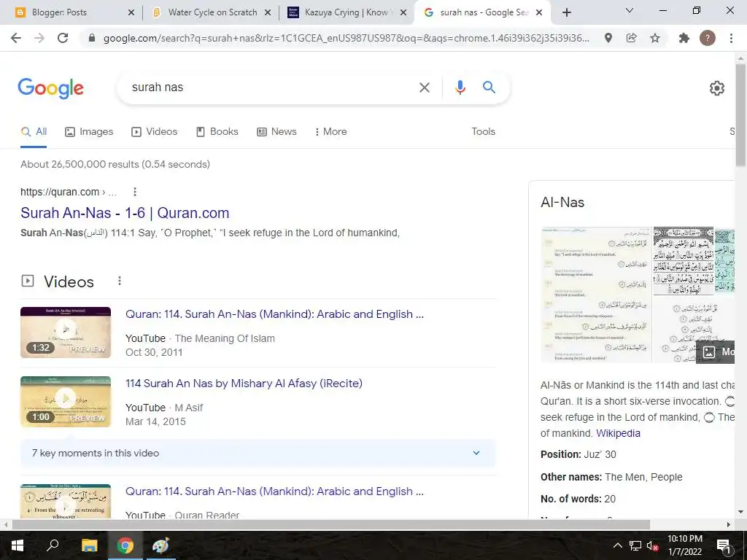Screen dimensions: 747x560
Task: Expand the More search categories menu
Action: [330, 132]
